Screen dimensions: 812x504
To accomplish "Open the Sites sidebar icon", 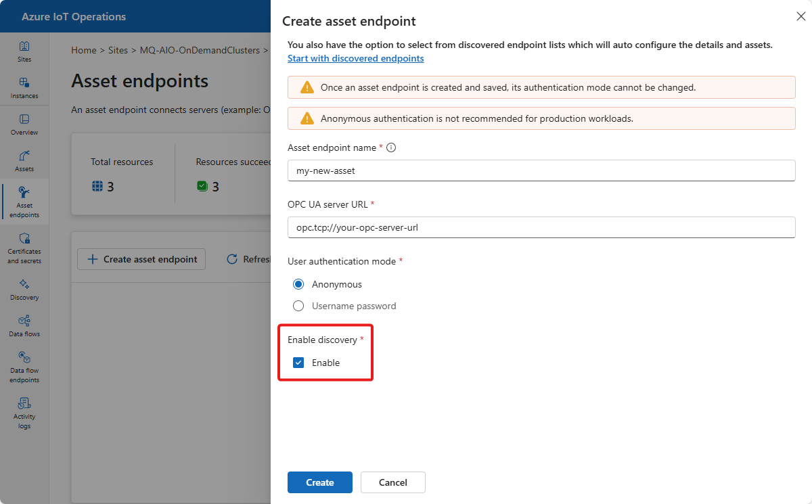I will pyautogui.click(x=24, y=47).
